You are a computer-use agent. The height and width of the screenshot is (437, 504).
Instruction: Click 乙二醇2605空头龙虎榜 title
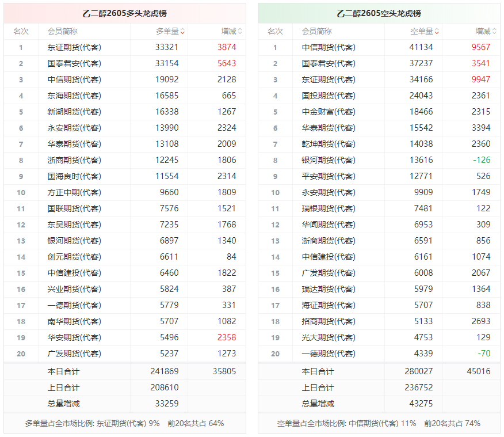[x=379, y=13]
